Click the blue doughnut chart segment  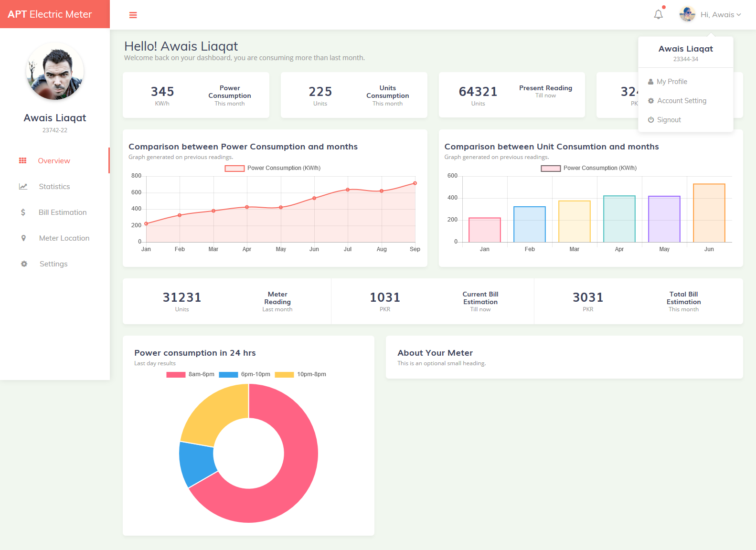click(198, 463)
